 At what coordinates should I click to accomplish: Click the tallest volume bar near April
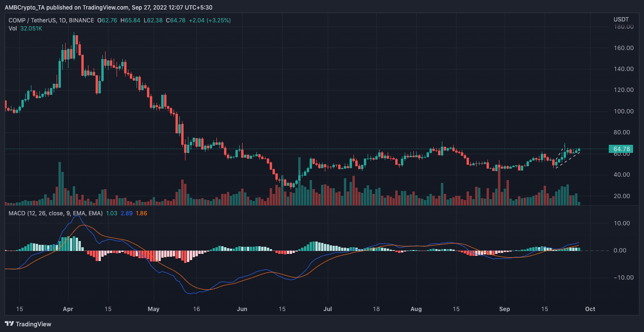pyautogui.click(x=59, y=183)
